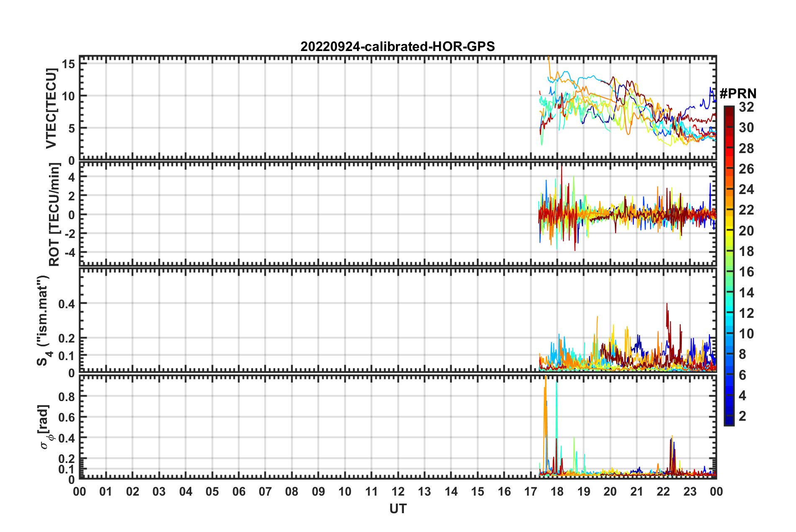Click x-axis tick label 17
The image size is (796, 532).
531,492
